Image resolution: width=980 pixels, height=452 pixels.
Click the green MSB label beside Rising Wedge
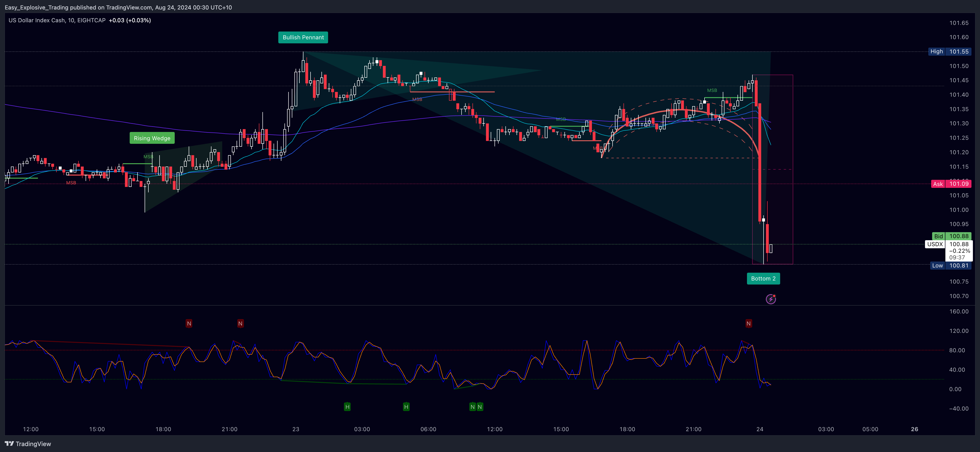click(x=148, y=157)
